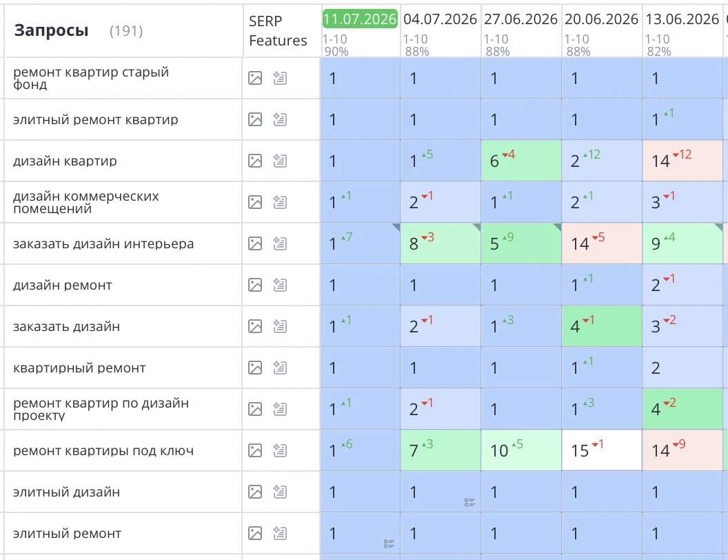Select the highlighted 11.07.2026 date column

coord(360,19)
